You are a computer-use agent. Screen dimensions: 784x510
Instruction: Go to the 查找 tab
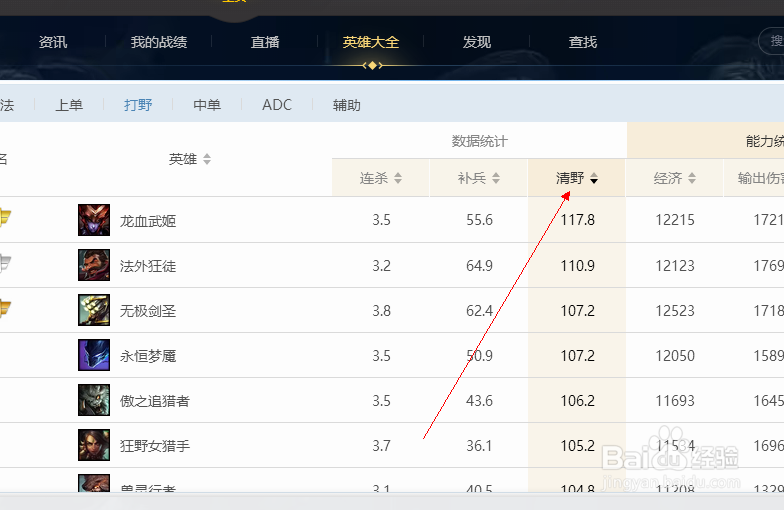pos(582,42)
